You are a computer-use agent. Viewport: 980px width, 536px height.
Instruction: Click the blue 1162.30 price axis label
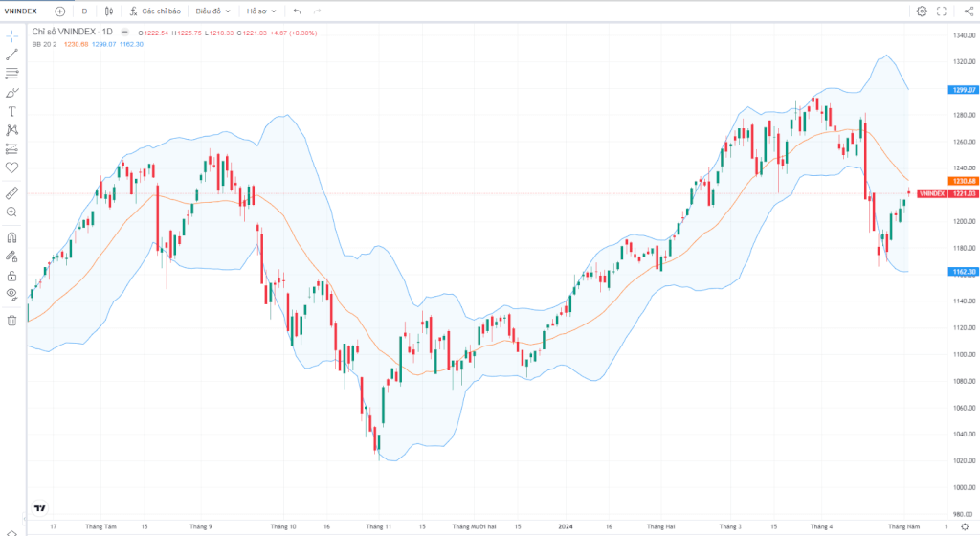click(963, 272)
